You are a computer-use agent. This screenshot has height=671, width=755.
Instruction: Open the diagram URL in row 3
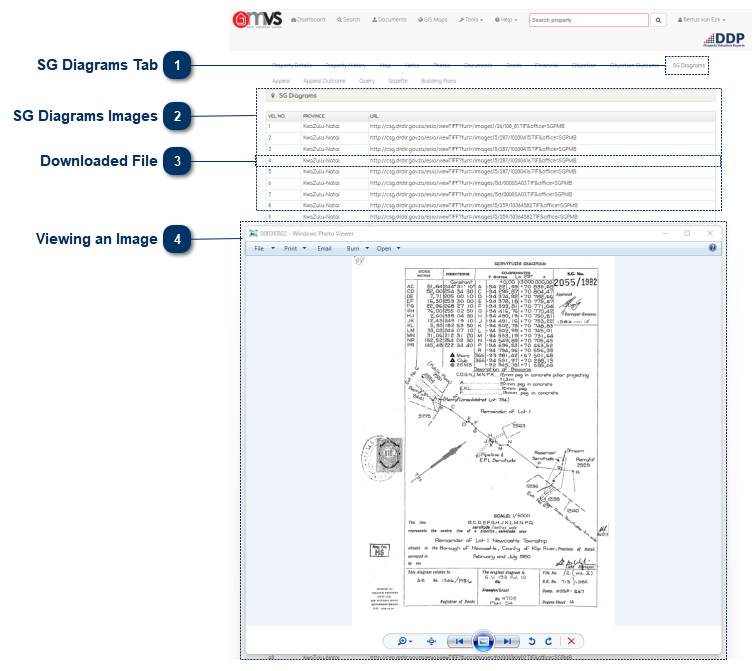click(473, 149)
